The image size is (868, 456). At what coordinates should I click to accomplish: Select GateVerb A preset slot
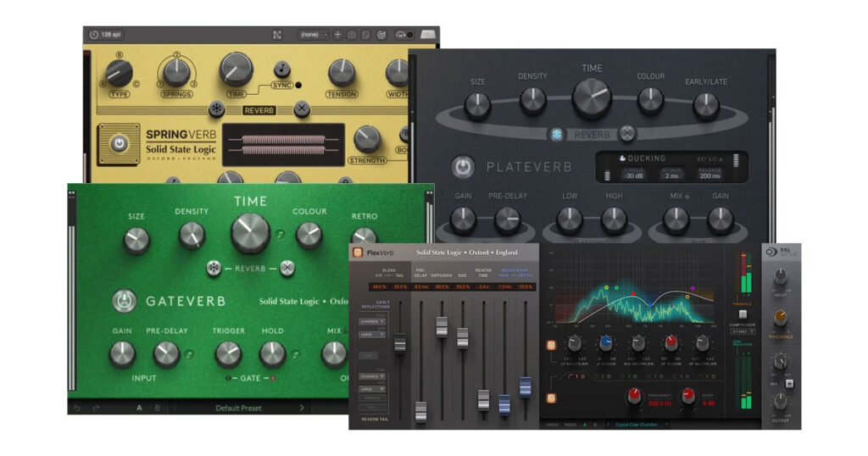click(139, 408)
